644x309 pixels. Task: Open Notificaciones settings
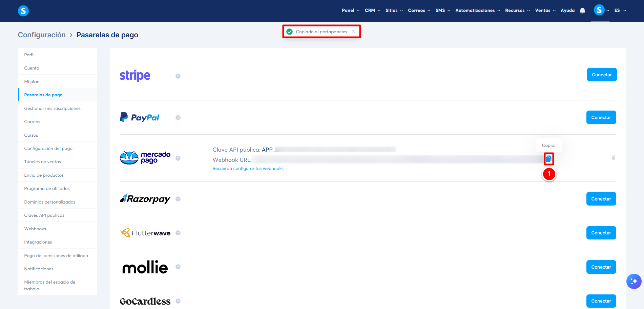pos(58,269)
